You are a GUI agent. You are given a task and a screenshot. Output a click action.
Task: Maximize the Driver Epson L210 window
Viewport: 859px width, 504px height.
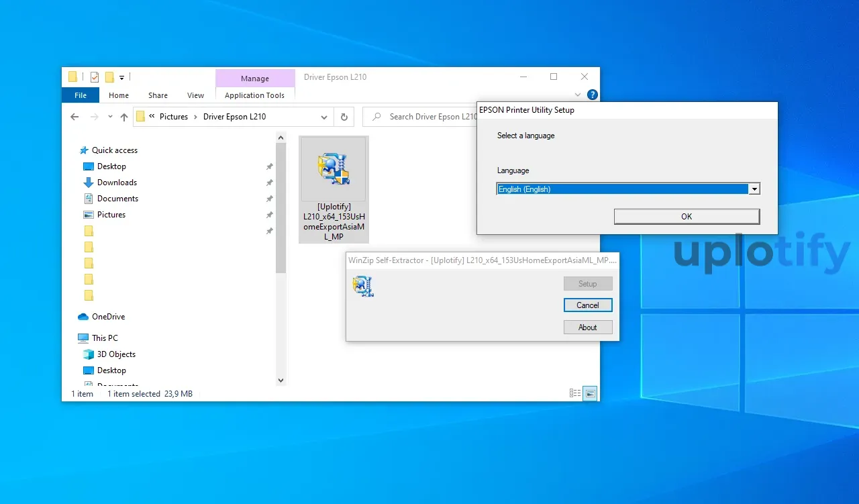click(554, 77)
